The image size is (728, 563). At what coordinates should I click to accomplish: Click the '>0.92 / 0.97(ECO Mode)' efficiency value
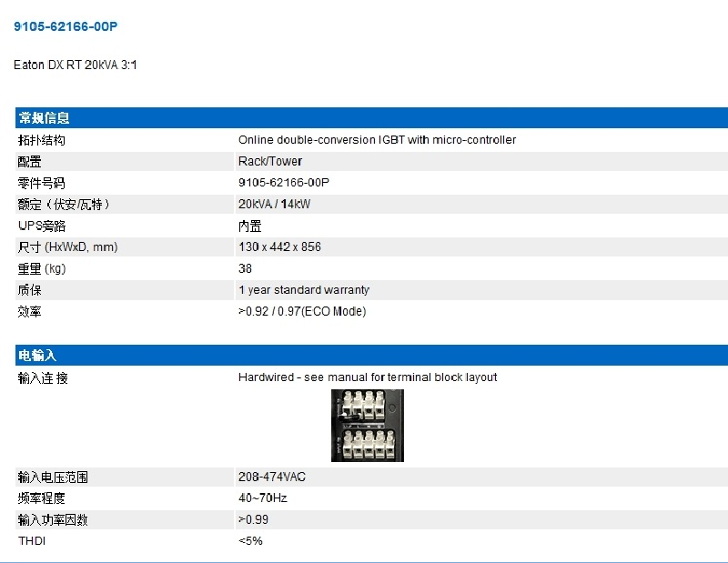302,311
